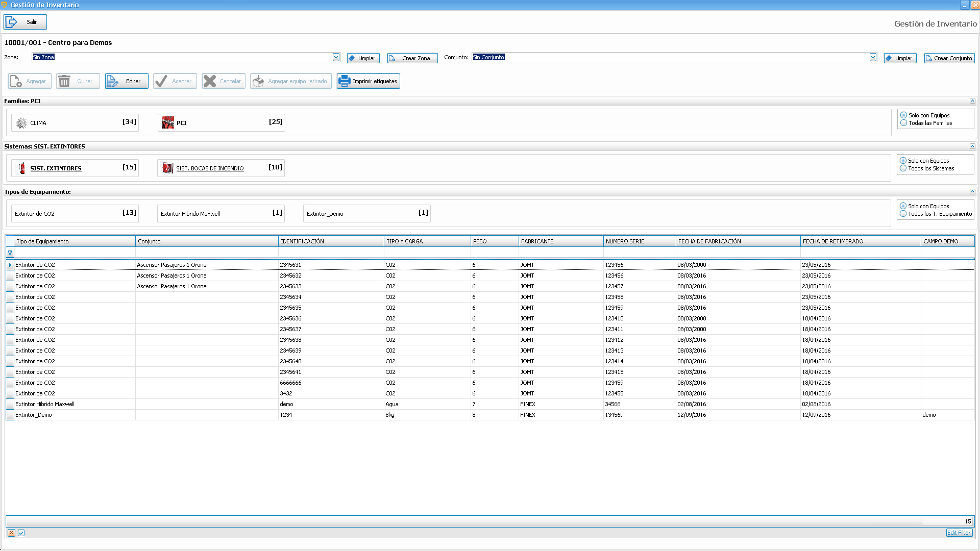This screenshot has height=551, width=980.
Task: Toggle the filter enabled checkbox
Action: tap(21, 533)
